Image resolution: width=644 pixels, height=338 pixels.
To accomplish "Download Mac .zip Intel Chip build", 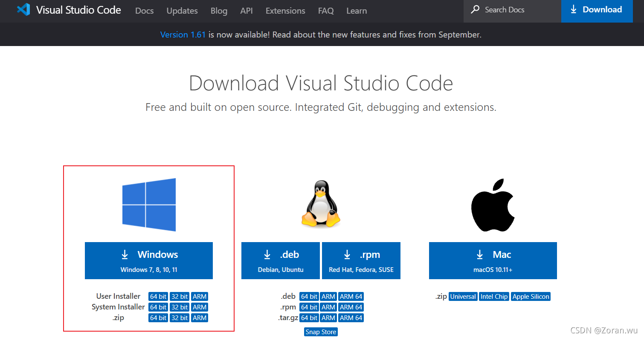I will (494, 297).
